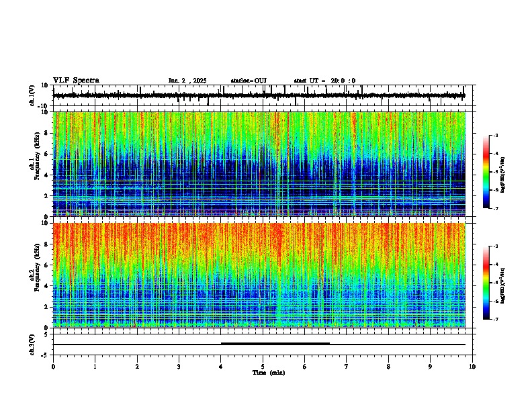Click the time-axis tick label "8"
532x411 pixels.
click(x=388, y=367)
